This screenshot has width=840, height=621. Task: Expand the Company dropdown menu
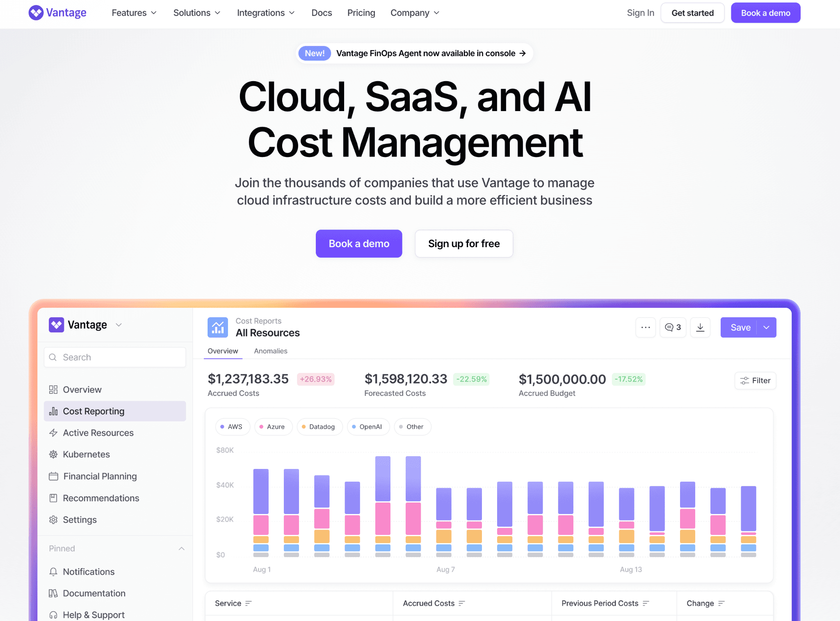[x=415, y=13]
